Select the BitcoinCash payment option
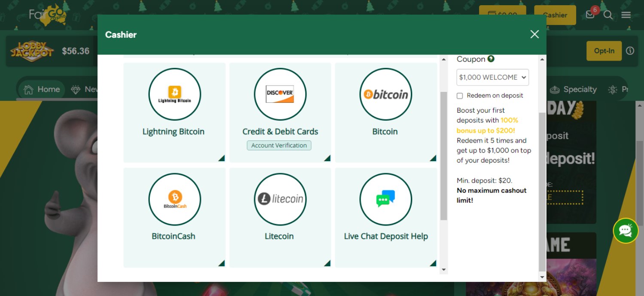 [x=174, y=217]
